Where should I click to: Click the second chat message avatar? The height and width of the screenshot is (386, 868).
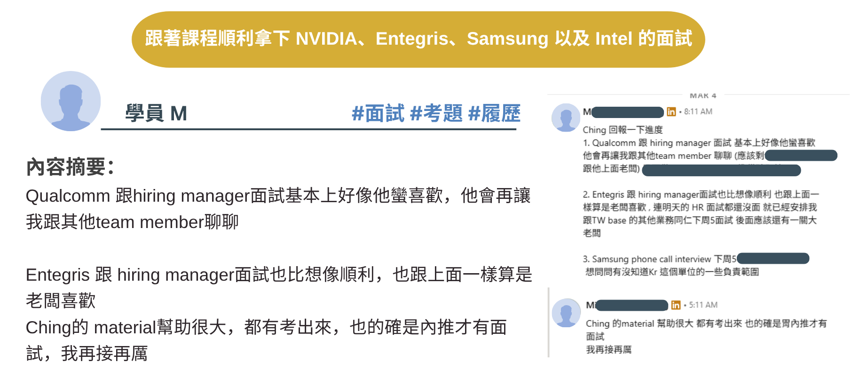[x=566, y=313]
